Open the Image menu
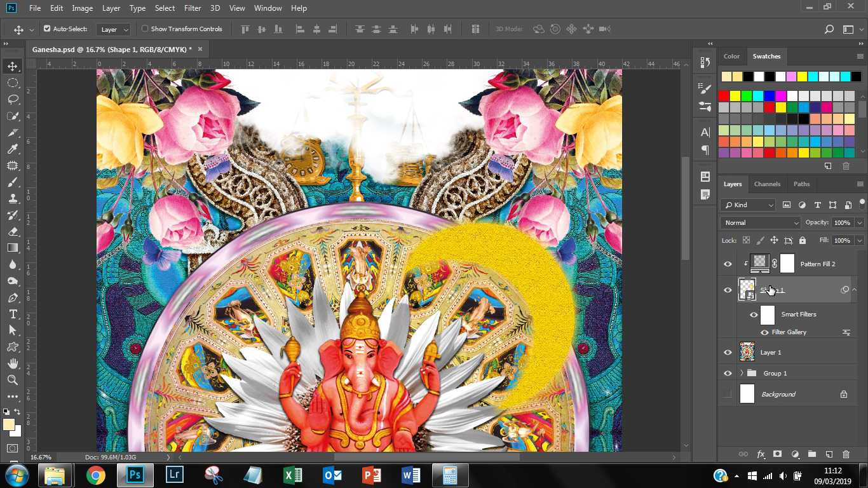868x488 pixels. 83,8
